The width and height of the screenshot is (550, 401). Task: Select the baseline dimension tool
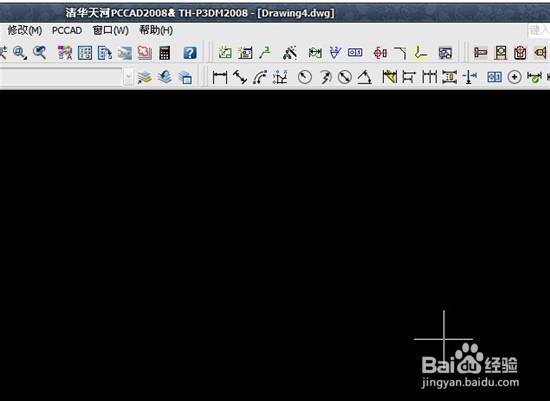(x=409, y=77)
